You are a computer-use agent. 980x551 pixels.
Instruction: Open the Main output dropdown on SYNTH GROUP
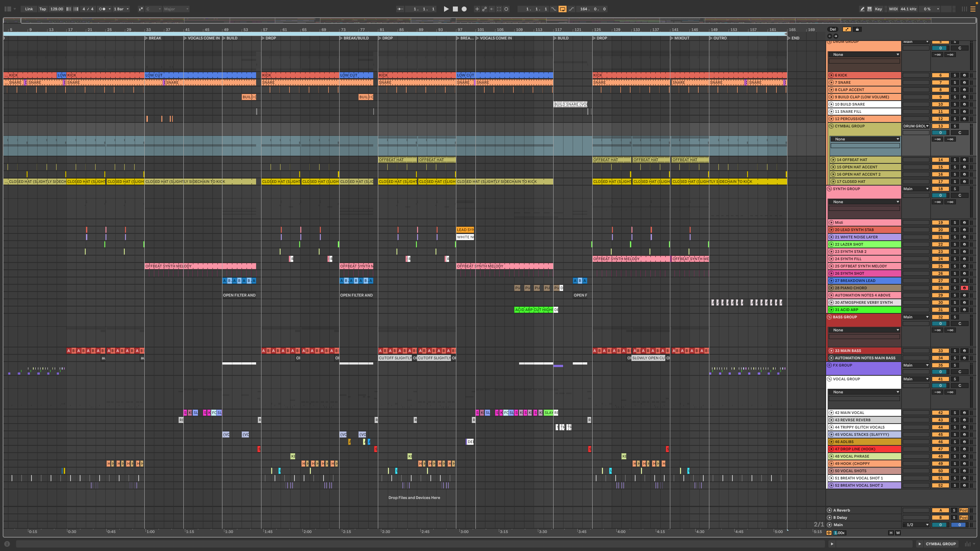(916, 189)
